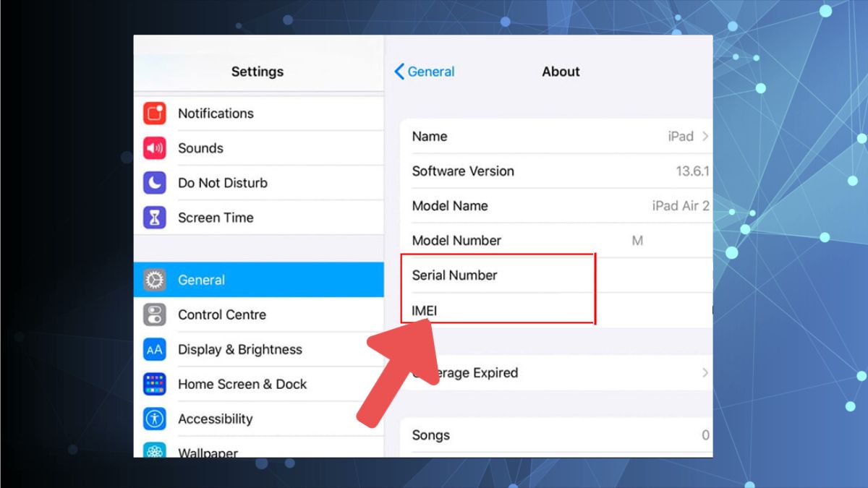Tap the IMEI label
The image size is (868, 488).
425,311
